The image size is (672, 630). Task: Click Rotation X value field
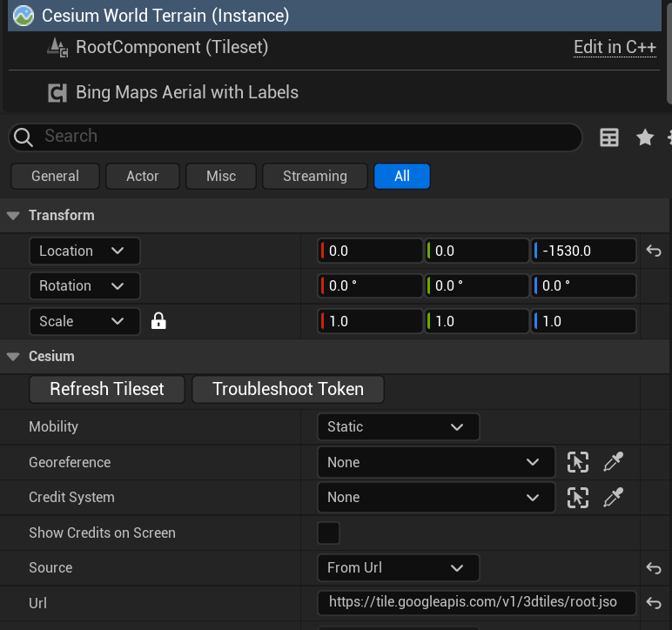(370, 286)
